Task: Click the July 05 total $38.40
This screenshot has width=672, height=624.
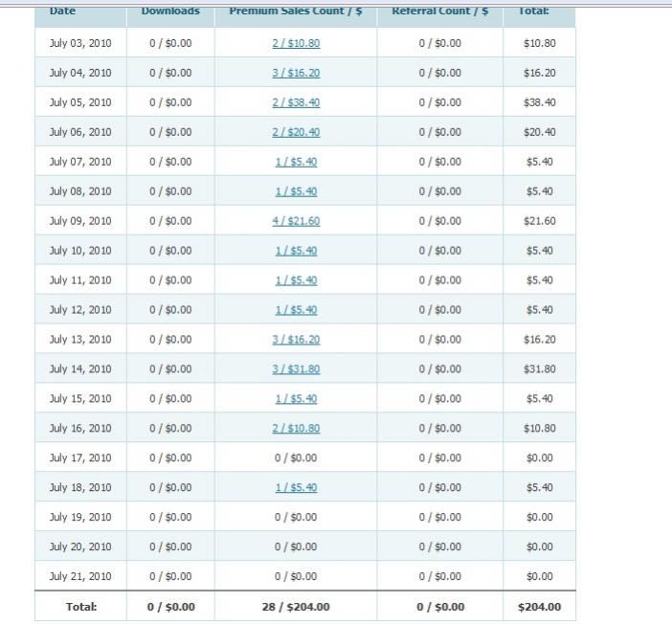Action: 539,102
